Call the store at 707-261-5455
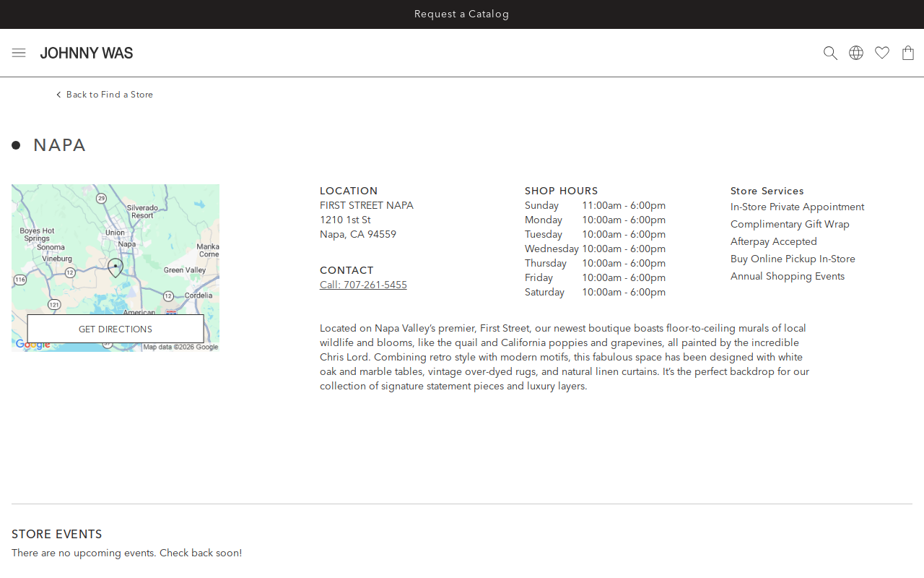Viewport: 924px width, 578px height. pos(363,285)
